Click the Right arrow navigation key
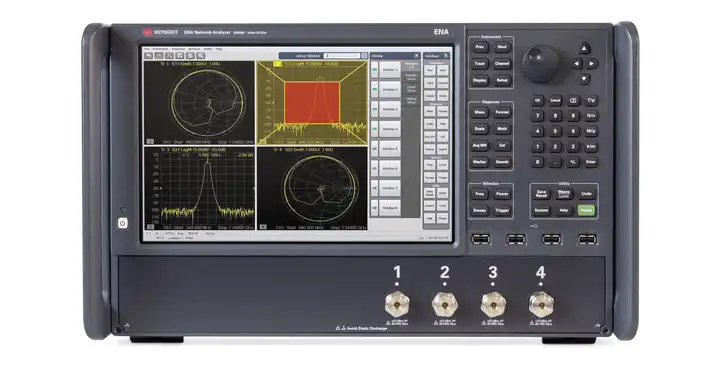This screenshot has width=720, height=369. pos(592,64)
